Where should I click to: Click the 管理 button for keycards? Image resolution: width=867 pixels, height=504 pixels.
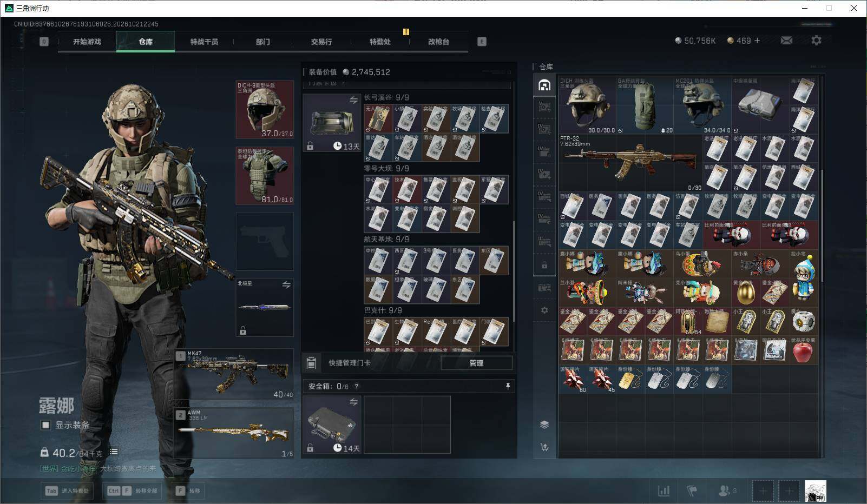(x=476, y=363)
